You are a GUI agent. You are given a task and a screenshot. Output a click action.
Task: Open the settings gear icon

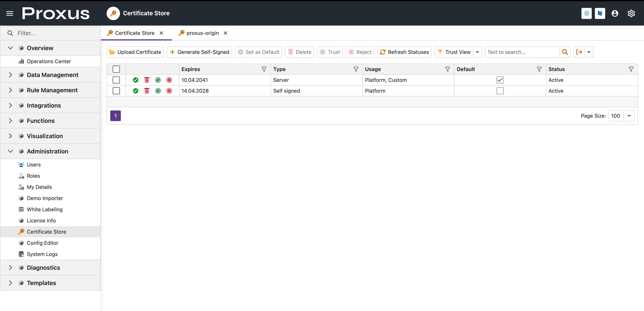point(631,13)
